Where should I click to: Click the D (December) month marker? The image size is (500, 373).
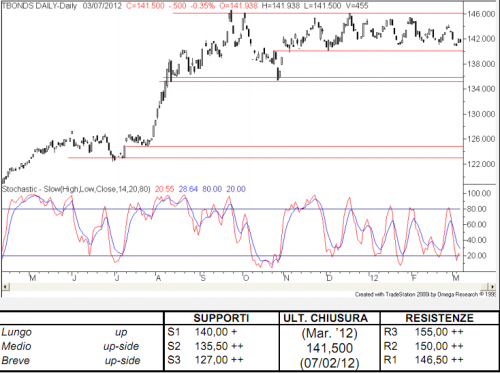pyautogui.click(x=329, y=278)
